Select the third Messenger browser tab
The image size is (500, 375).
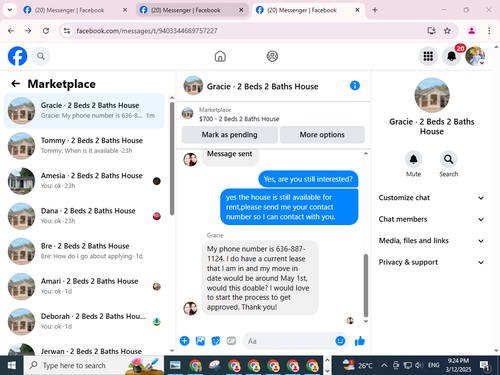308,10
